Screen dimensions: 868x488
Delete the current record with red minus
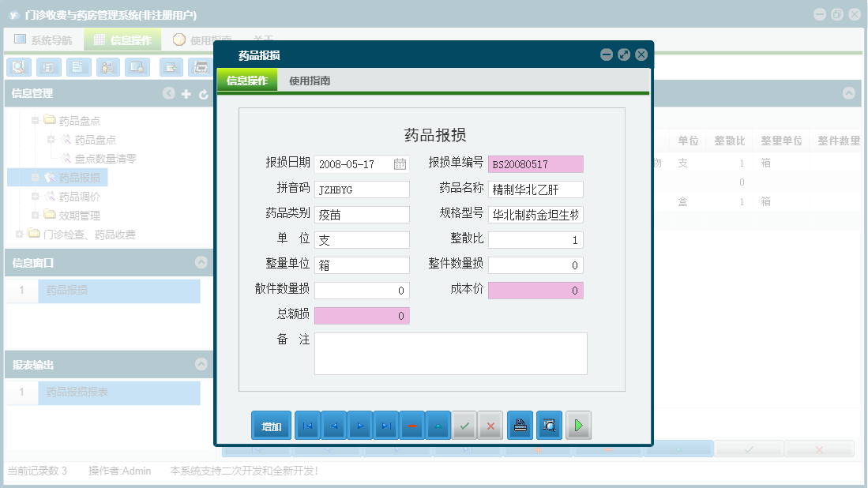pos(411,425)
